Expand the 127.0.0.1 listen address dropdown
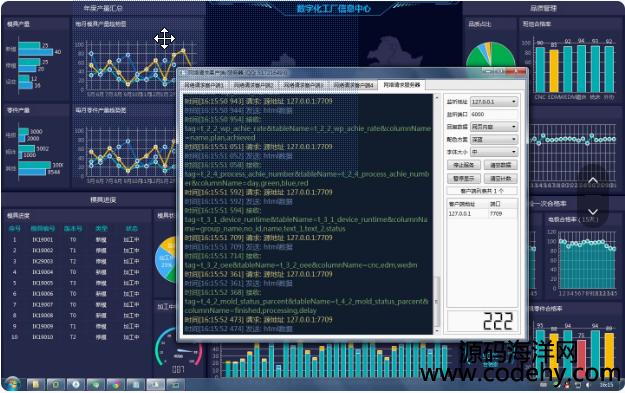 click(x=494, y=102)
